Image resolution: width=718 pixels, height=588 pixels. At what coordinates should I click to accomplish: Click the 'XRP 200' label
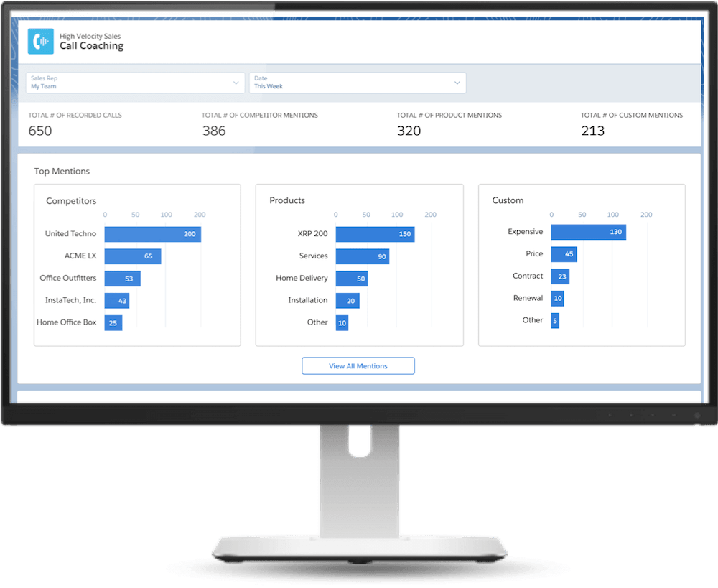(x=313, y=233)
